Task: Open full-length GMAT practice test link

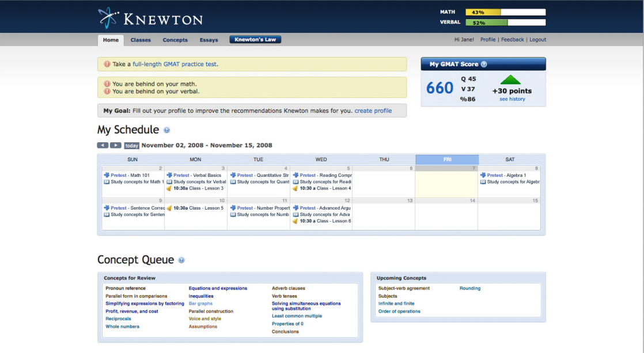Action: click(175, 64)
